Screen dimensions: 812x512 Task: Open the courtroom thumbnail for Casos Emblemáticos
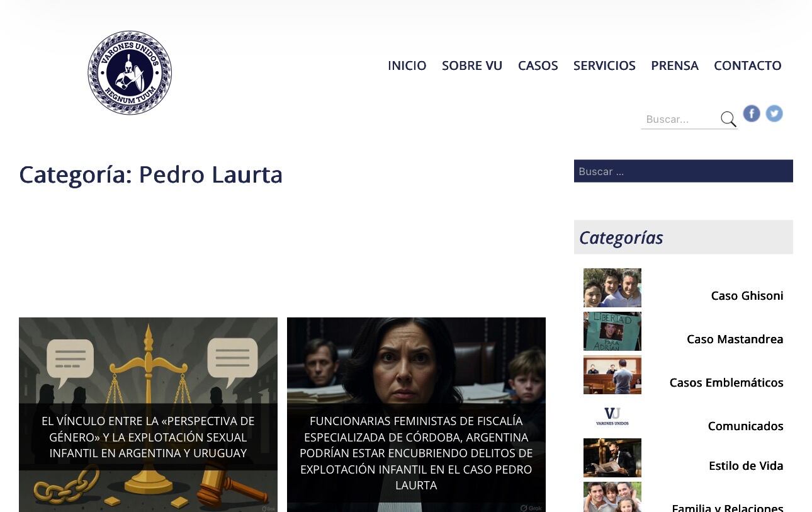coord(612,374)
